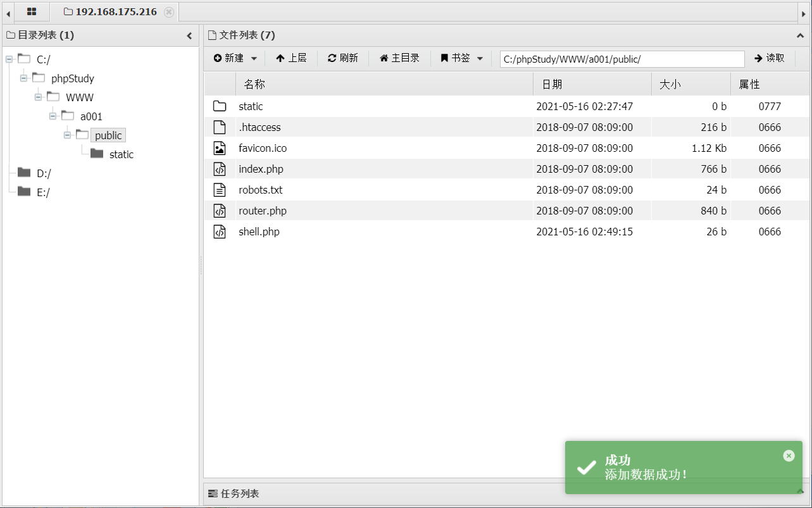Collapse the phpStudy tree node
Viewport: 812px width, 508px height.
22,78
